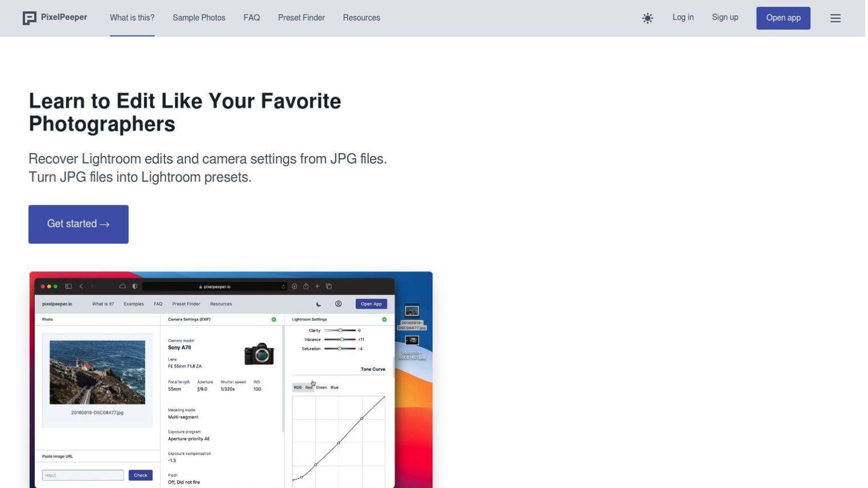The image size is (868, 488).
Task: Toggle the light/dark theme sun icon
Action: (x=648, y=18)
